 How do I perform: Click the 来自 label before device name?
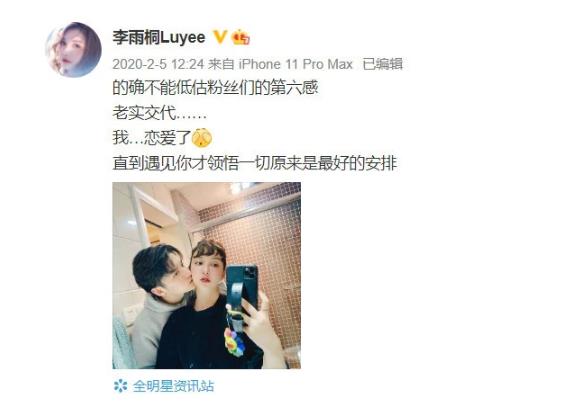coord(221,64)
